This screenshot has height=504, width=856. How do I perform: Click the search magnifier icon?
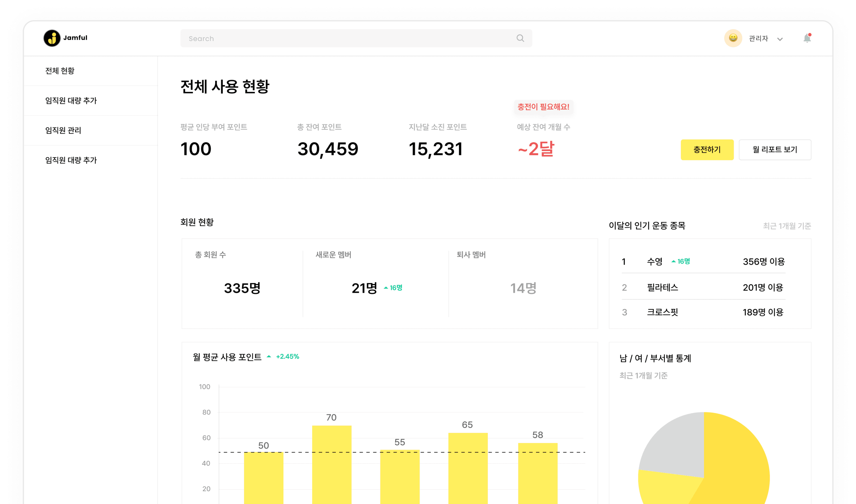[x=520, y=38]
